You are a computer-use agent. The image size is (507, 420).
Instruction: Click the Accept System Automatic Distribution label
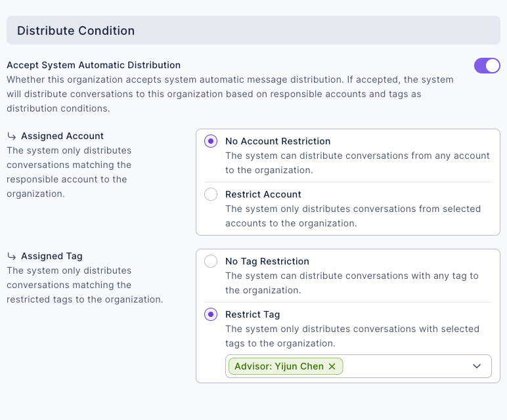94,65
